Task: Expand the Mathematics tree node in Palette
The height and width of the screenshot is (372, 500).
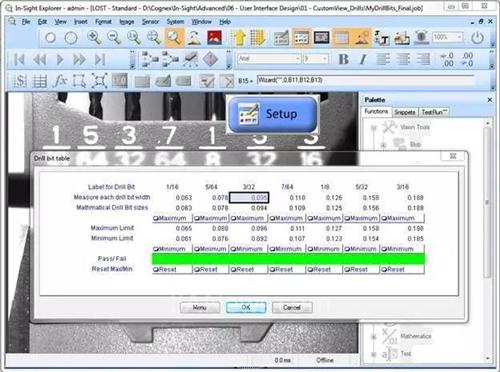Action: (374, 337)
